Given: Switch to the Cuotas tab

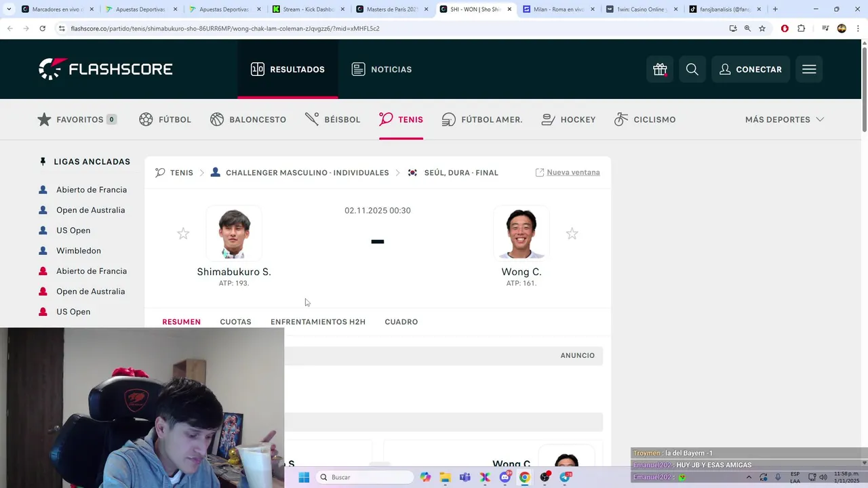Looking at the screenshot, I should [x=235, y=322].
